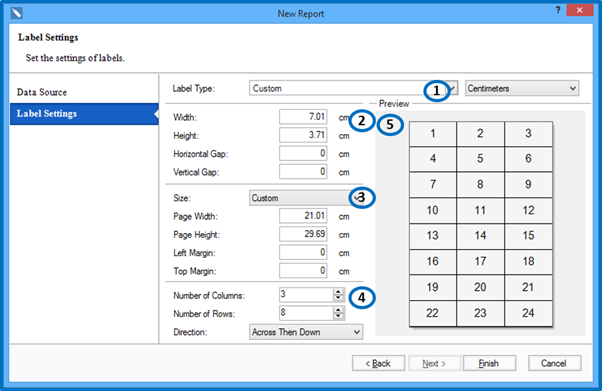Decrease Number of Columns with down arrow
602x391 pixels.
click(338, 298)
